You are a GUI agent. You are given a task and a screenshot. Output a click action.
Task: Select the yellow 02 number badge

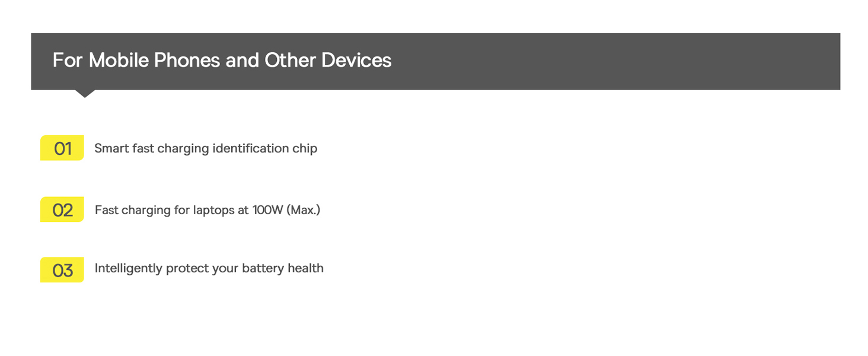coord(62,209)
